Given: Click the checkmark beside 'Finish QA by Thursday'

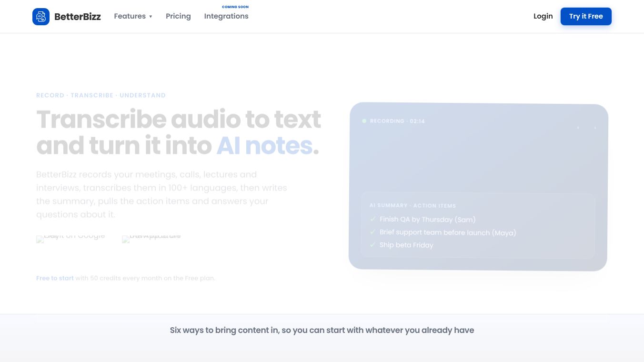Looking at the screenshot, I should point(373,219).
